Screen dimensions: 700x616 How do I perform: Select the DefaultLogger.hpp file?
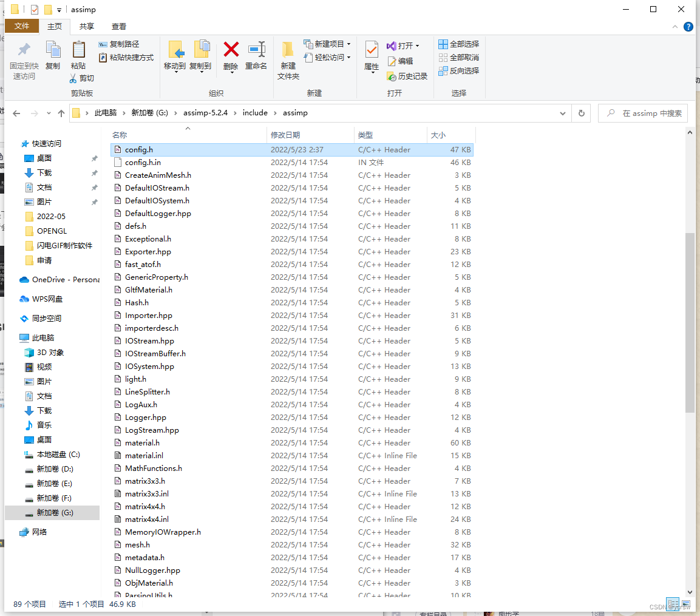[x=291, y=214]
